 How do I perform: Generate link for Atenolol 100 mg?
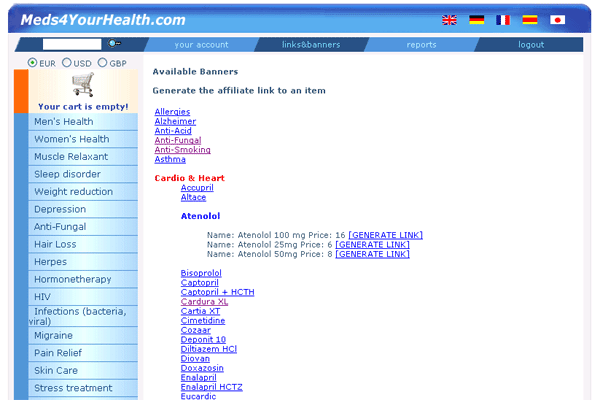tap(385, 235)
